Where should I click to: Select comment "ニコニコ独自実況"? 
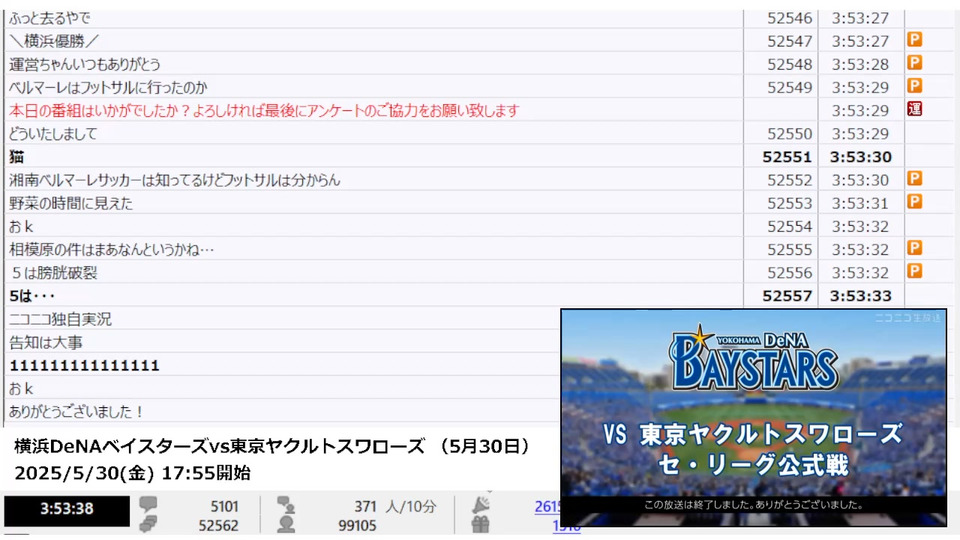coord(60,320)
